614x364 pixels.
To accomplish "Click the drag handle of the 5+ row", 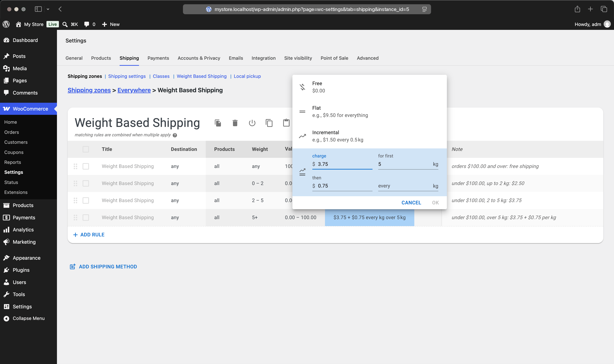I will (x=75, y=218).
